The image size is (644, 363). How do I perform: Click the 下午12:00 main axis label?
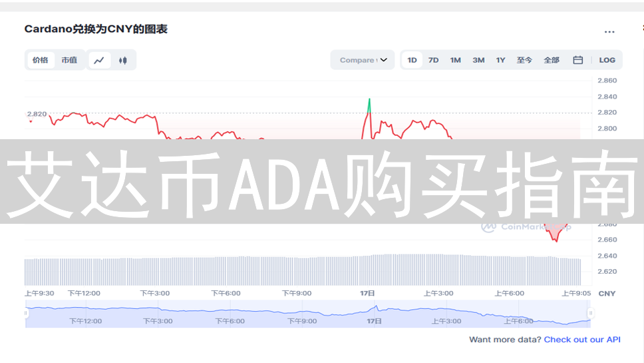(x=84, y=293)
